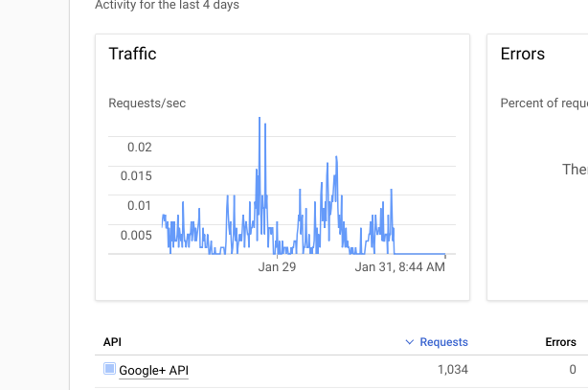The height and width of the screenshot is (390, 588).
Task: Open the Google+ API link
Action: pos(153,371)
